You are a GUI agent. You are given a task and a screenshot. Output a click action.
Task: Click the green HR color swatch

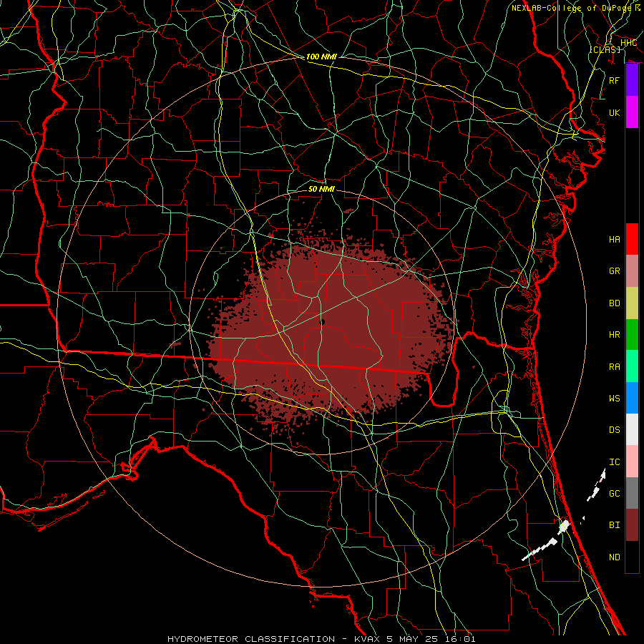click(632, 334)
